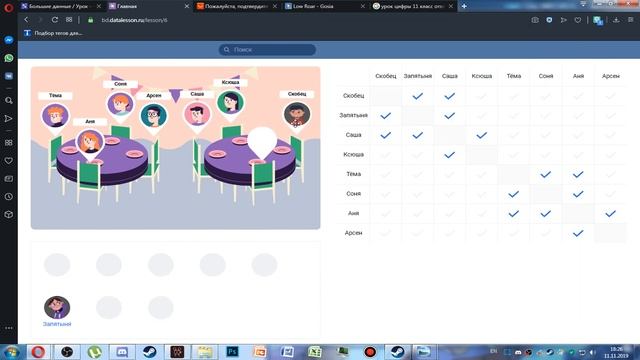
Task: Open VK messenger in the Opera sidebar
Action: point(9,76)
